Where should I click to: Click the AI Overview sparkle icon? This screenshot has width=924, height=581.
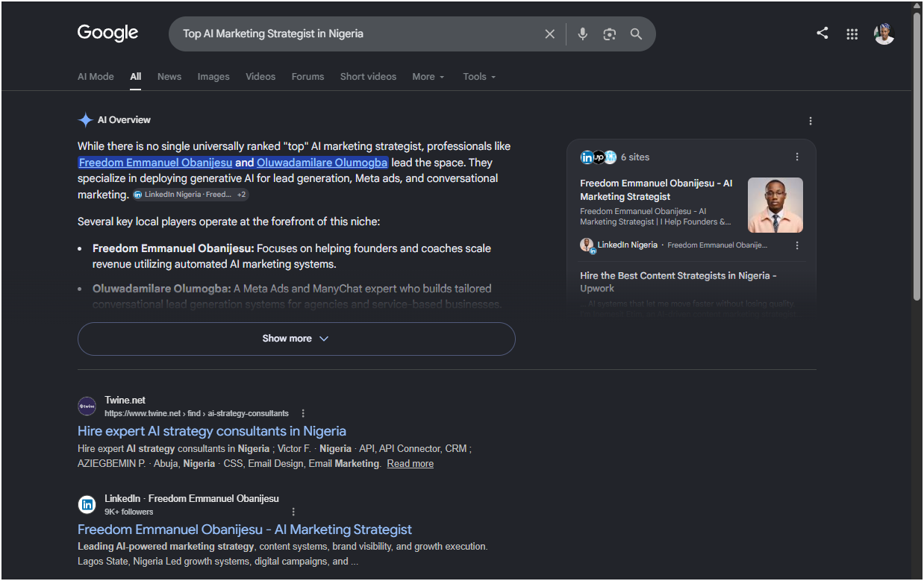86,120
